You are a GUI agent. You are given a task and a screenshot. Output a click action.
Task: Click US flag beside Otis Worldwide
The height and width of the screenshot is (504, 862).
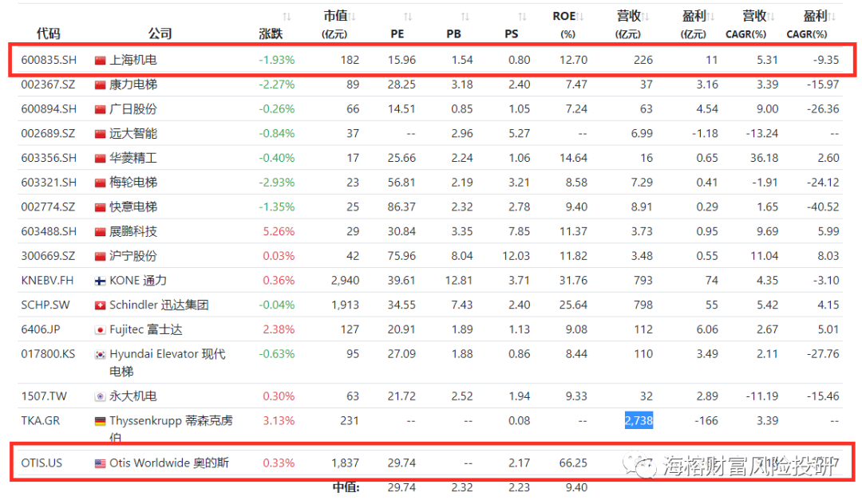(100, 463)
